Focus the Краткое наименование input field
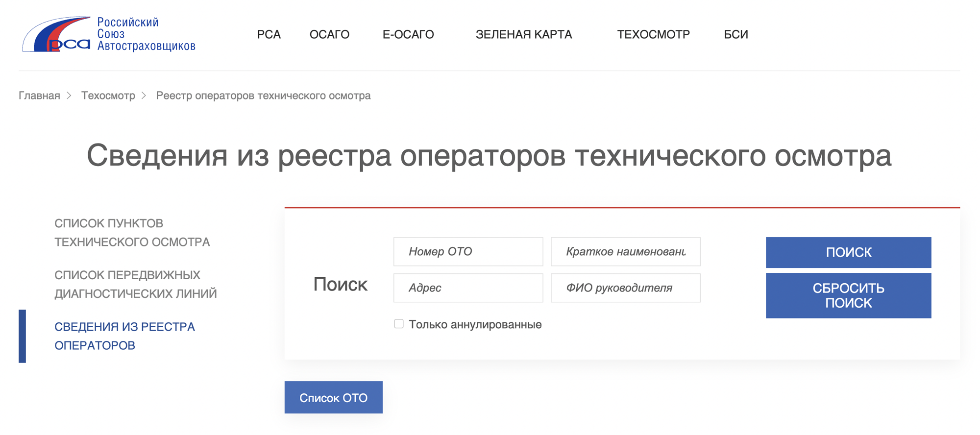This screenshot has height=435, width=980. [625, 251]
